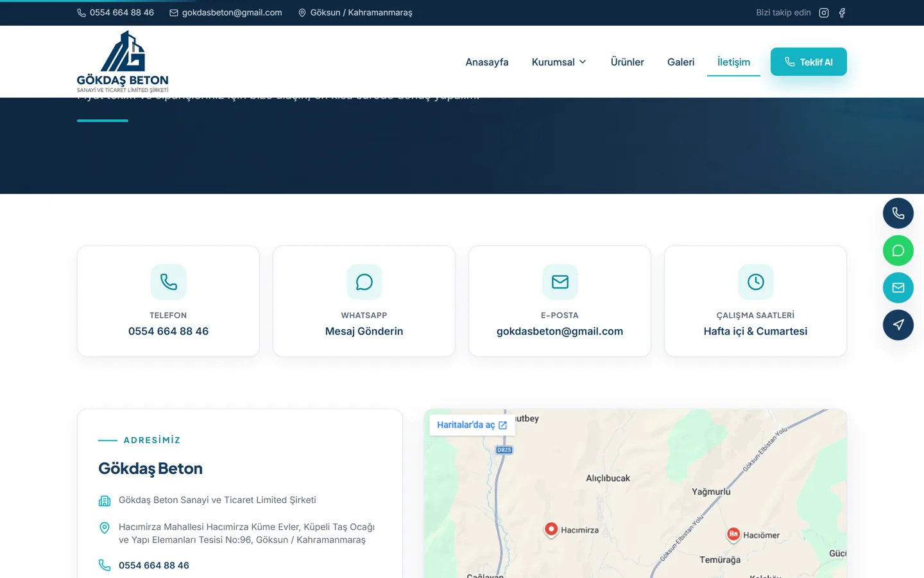Click the envelope icon in E-Posta card
Image resolution: width=924 pixels, height=578 pixels.
point(560,282)
